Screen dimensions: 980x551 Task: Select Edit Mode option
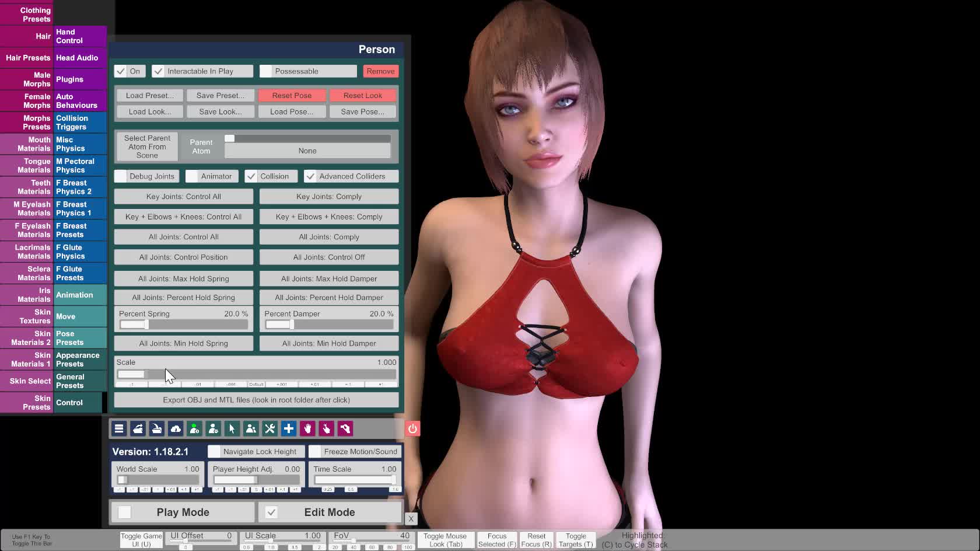coord(330,512)
